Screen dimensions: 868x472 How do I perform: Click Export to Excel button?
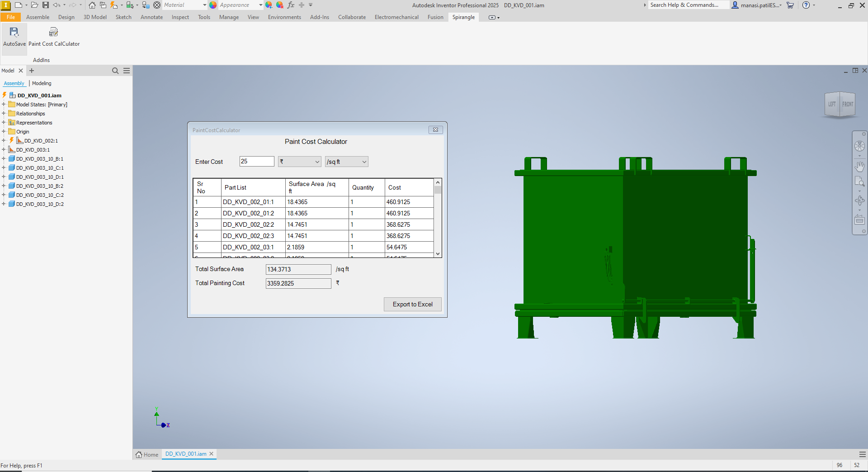[412, 304]
